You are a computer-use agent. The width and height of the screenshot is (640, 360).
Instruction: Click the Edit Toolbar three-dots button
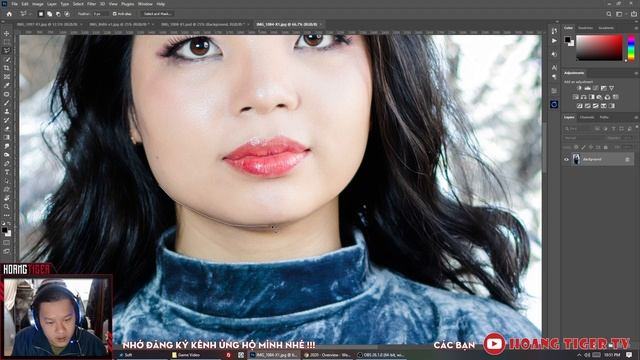[x=7, y=216]
